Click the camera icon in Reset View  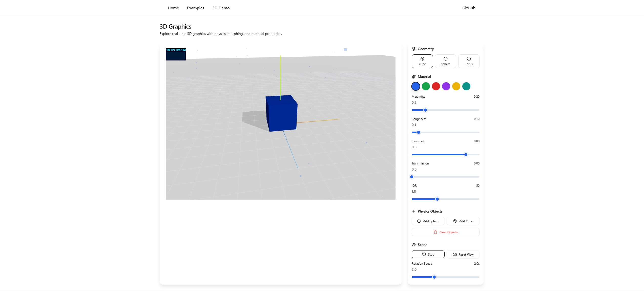point(455,254)
